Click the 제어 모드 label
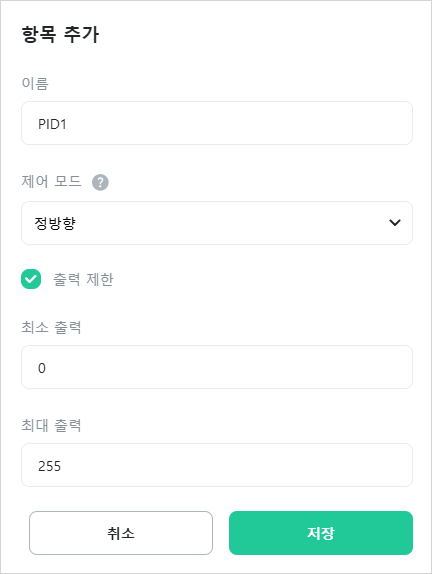 (51, 182)
